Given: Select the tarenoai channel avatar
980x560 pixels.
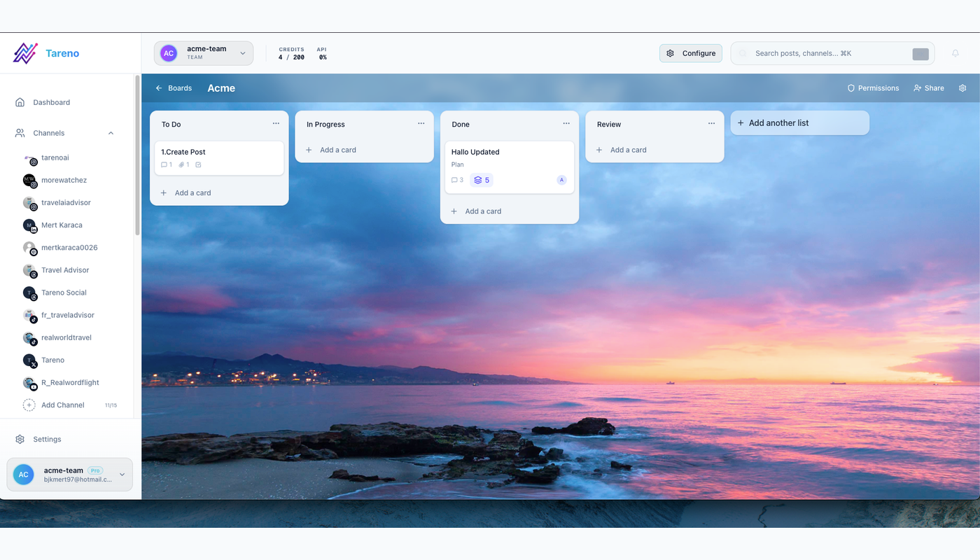Looking at the screenshot, I should [29, 158].
